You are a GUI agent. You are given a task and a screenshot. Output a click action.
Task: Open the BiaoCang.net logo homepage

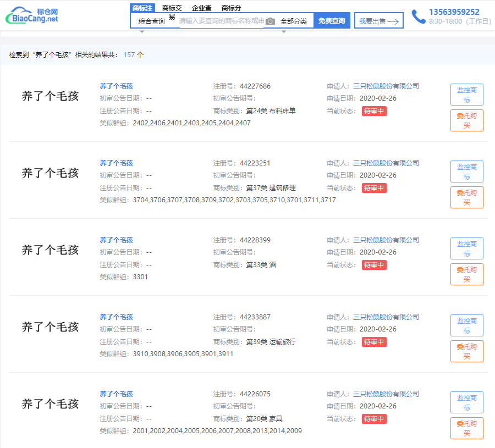[32, 15]
